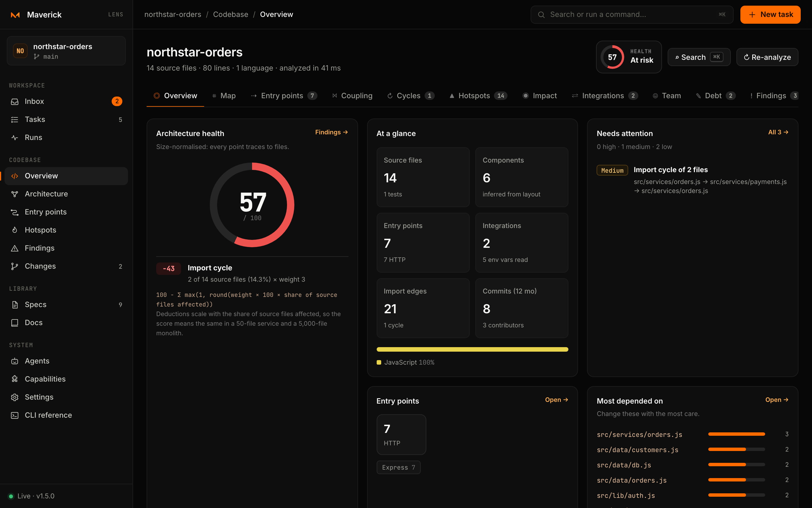This screenshot has width=812, height=508.
Task: Click the yellow JavaScript language bar
Action: pyautogui.click(x=473, y=349)
